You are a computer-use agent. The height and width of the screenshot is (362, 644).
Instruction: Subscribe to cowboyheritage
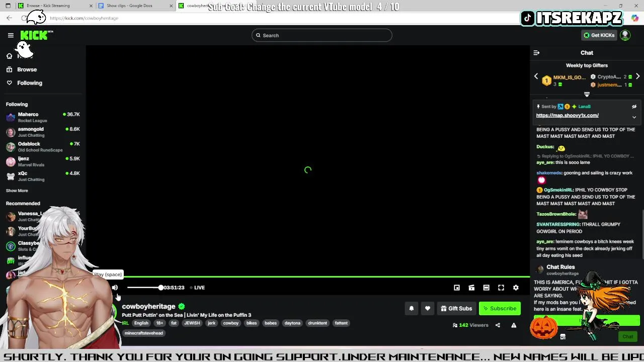500,309
